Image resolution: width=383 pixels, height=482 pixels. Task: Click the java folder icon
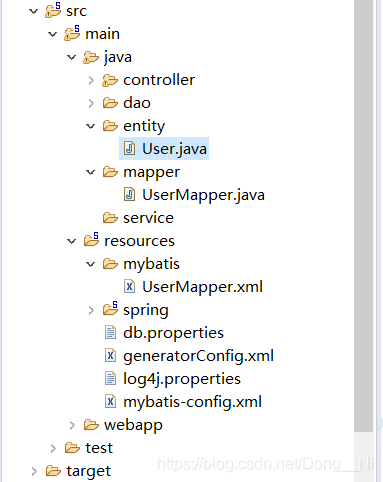[x=91, y=57]
